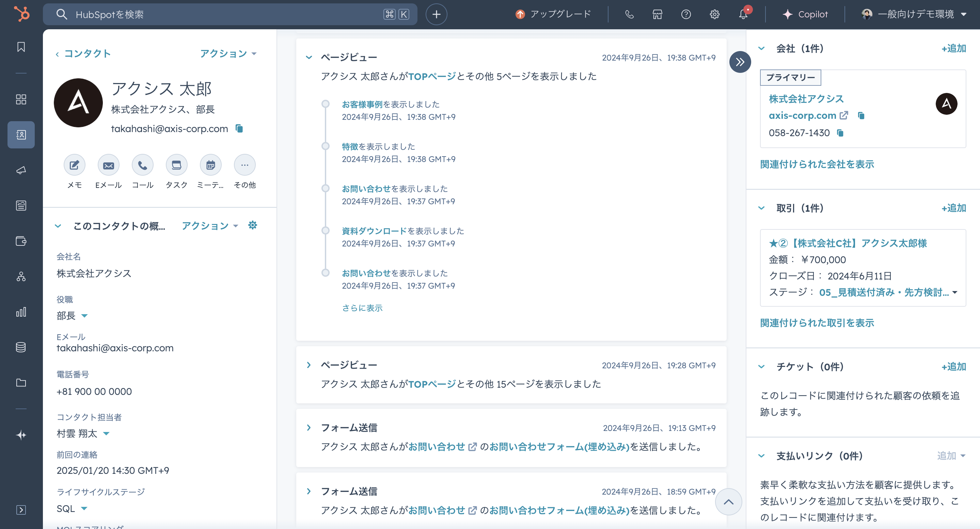
Task: Open the ★②【株式会社C社】アクシス太郎様 deal
Action: coord(848,243)
